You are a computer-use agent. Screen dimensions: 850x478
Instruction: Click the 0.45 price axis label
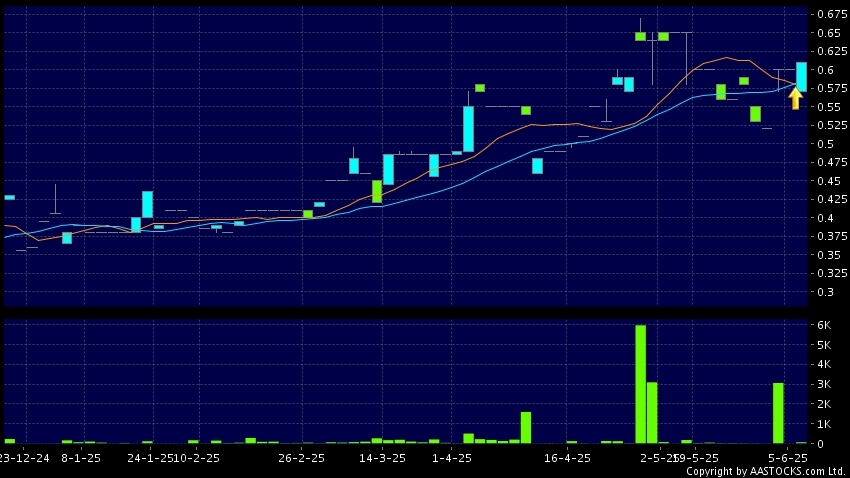[x=829, y=180]
